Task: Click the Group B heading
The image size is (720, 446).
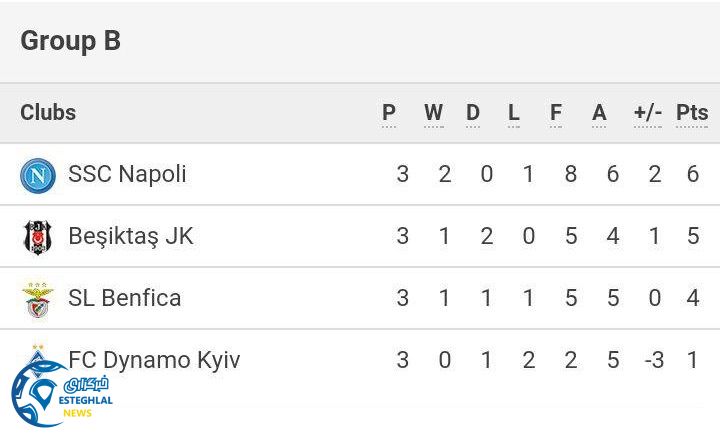Action: (x=70, y=41)
